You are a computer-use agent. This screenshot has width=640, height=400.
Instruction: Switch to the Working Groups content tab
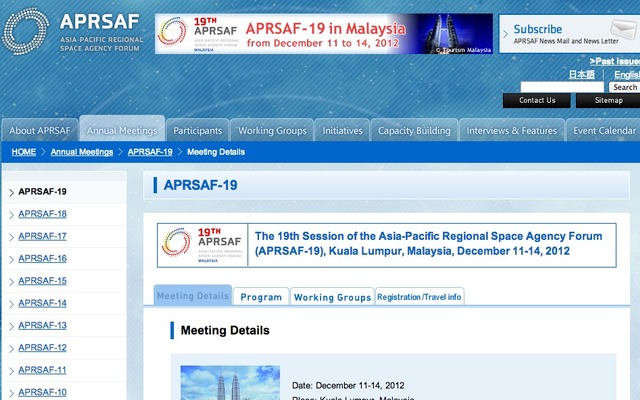pos(332,297)
